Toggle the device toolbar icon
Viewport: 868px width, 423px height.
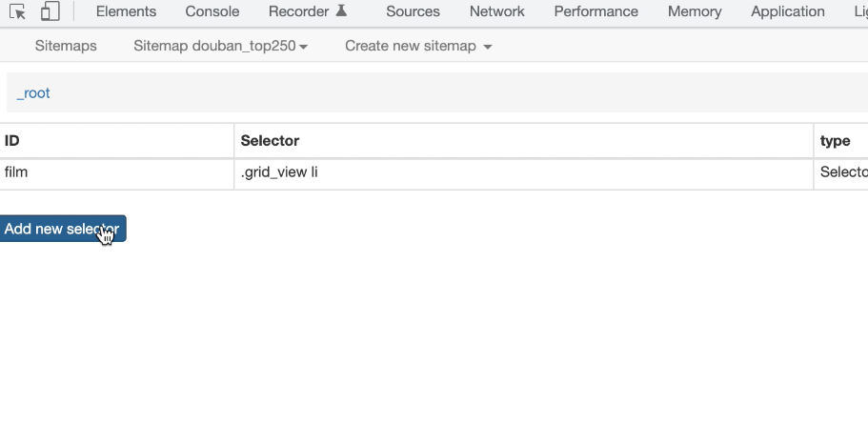[50, 11]
